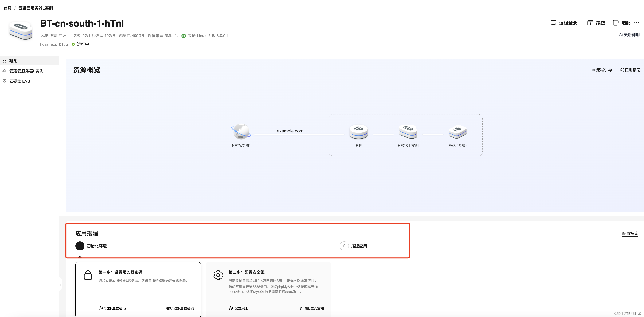Select 概览 in the left menu
Screen dimensions: 644x317
[29, 61]
